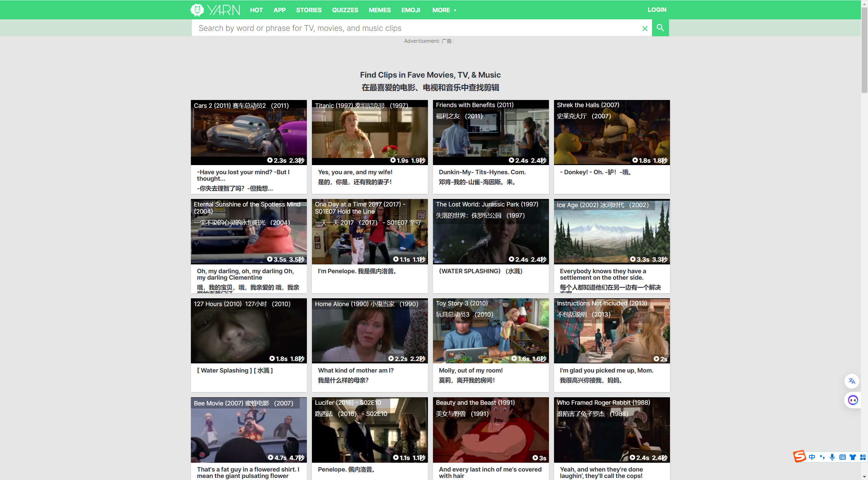The image size is (868, 480).
Task: Toggle the Sogou punctuation mode icon
Action: (x=822, y=457)
